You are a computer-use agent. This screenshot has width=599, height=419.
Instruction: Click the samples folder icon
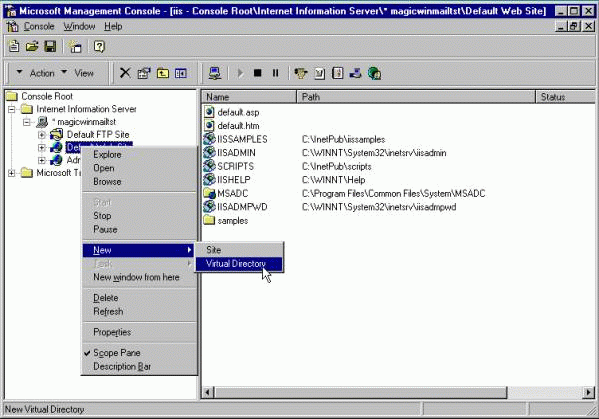[x=209, y=220]
